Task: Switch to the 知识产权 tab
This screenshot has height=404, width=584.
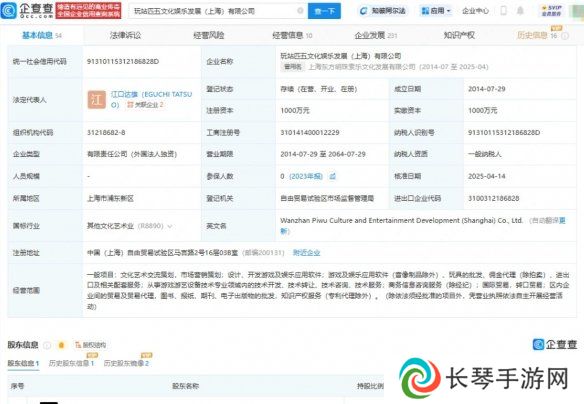Action: pos(459,35)
